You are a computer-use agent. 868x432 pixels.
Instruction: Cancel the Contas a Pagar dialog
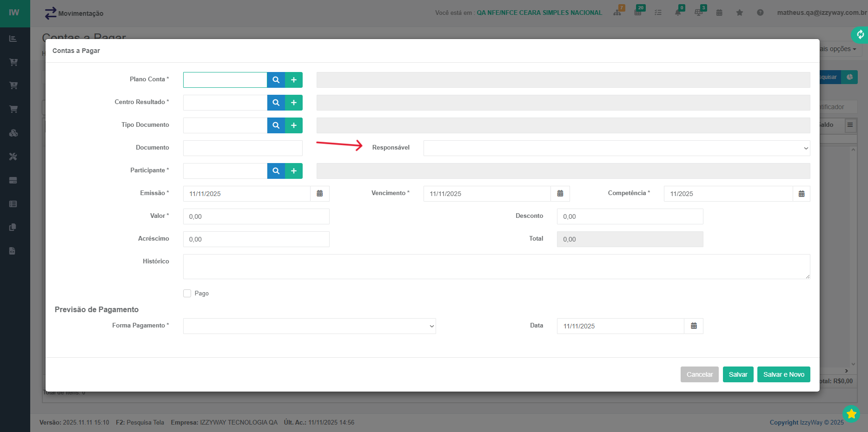(699, 374)
